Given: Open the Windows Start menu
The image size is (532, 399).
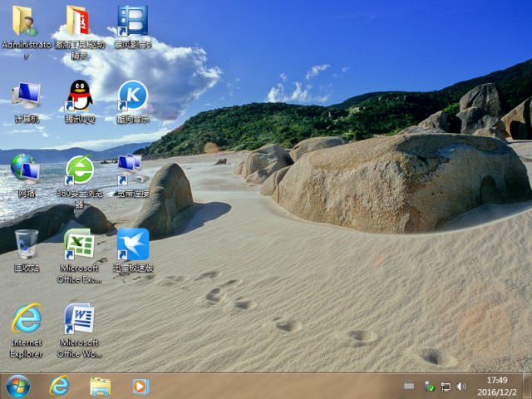Looking at the screenshot, I should tap(17, 386).
